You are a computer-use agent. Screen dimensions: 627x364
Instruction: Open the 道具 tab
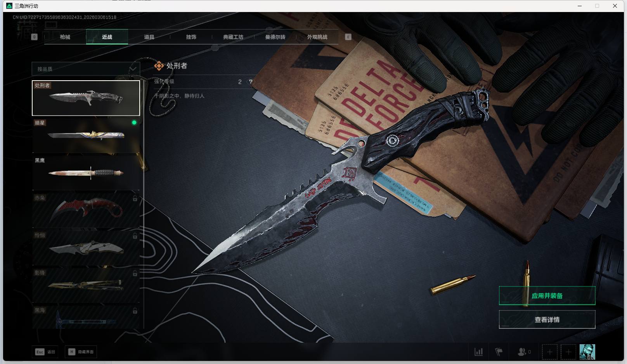[x=149, y=37]
